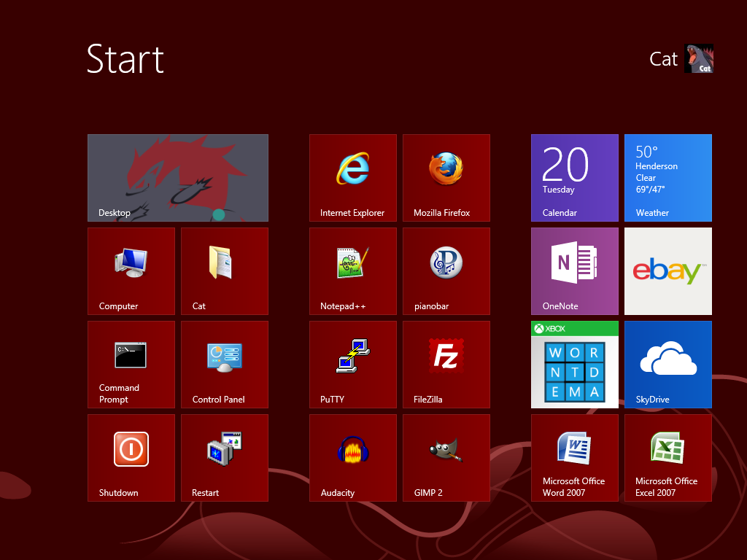Open the Notepad++ tile
Viewport: 747px width, 560px height.
352,271
